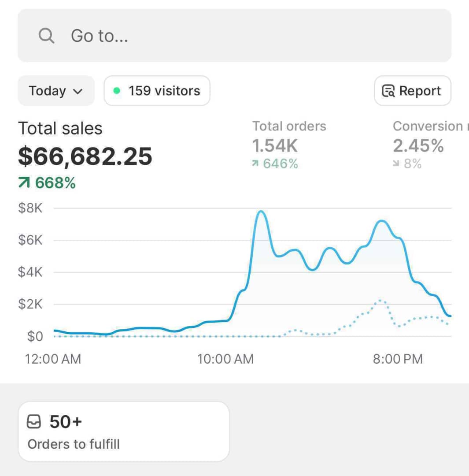The width and height of the screenshot is (469, 476).
Task: Click the 8:00 PM chart axis label
Action: point(398,359)
